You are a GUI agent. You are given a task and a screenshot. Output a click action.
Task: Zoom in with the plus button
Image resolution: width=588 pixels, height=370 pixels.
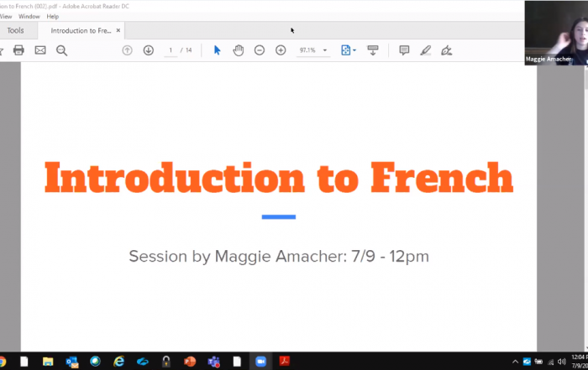[x=281, y=50]
